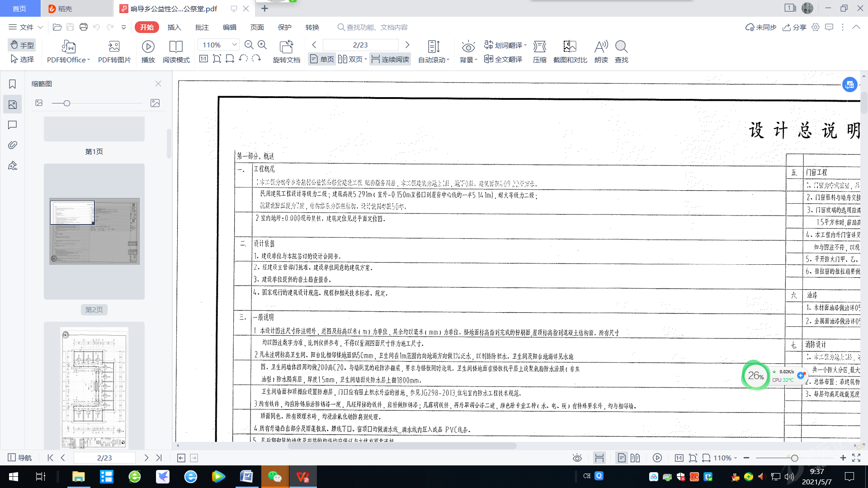Toggle eye protection mode in status bar

point(577,458)
